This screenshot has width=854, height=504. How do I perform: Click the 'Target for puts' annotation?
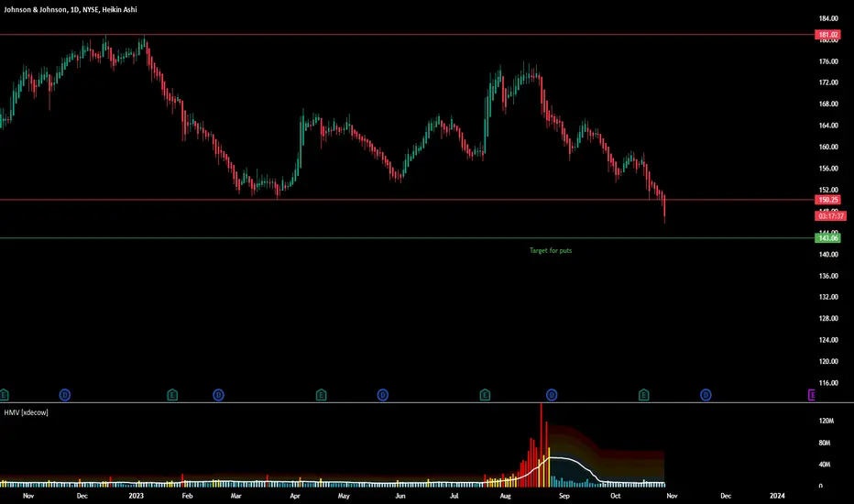[x=551, y=251]
